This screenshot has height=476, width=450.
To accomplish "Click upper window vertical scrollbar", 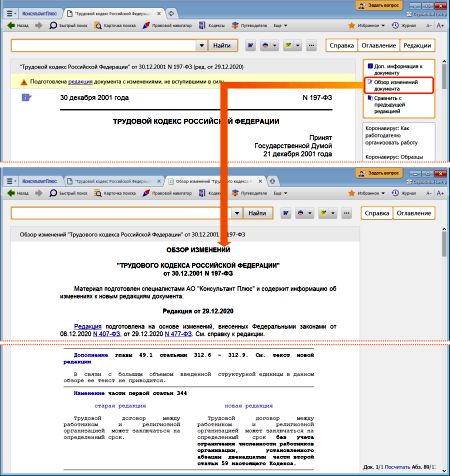I will click(444, 77).
